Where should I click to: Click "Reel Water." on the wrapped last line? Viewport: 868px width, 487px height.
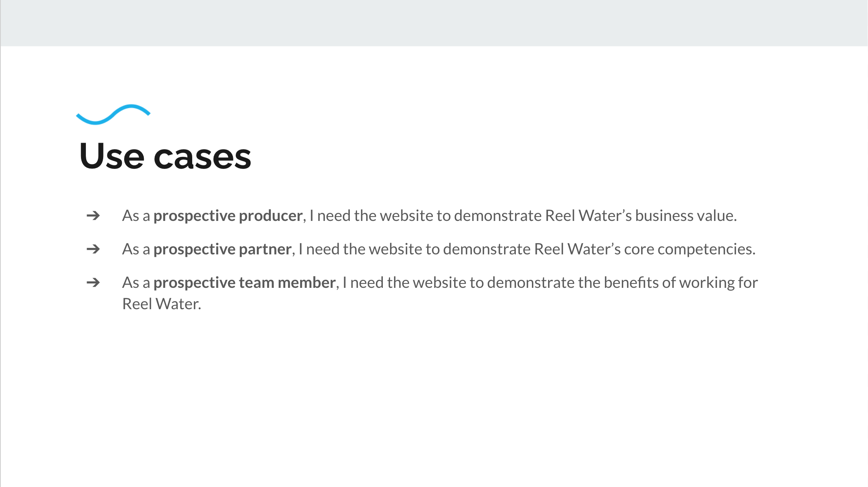point(162,304)
